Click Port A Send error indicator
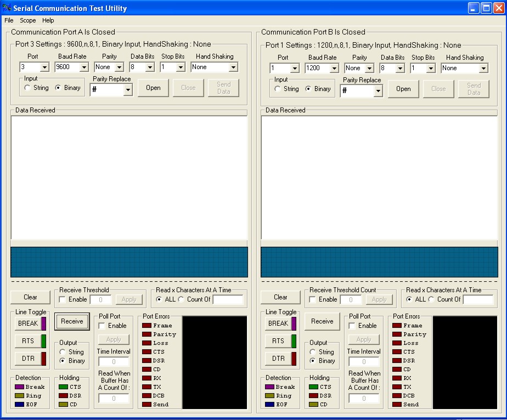Image resolution: width=507 pixels, height=420 pixels. pyautogui.click(x=147, y=404)
